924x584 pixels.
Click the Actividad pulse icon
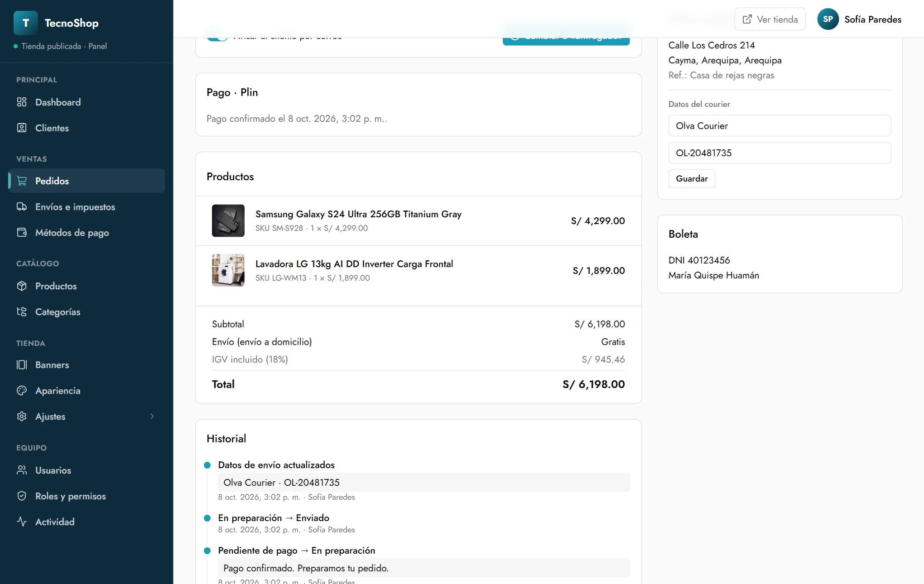pos(22,522)
